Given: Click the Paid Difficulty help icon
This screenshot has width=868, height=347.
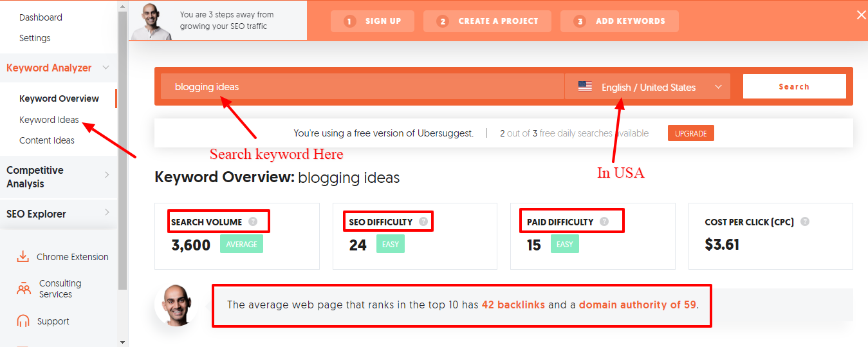Looking at the screenshot, I should click(x=604, y=221).
